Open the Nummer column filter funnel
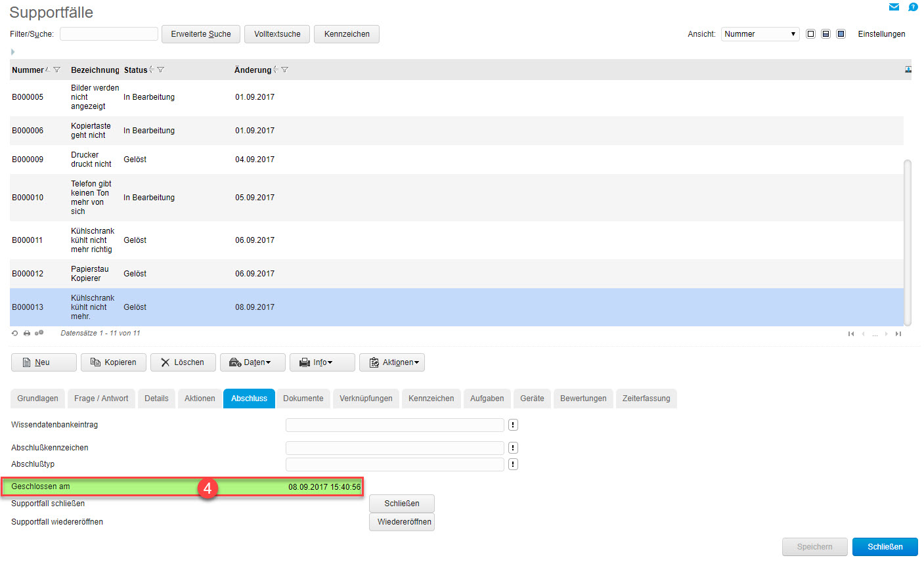This screenshot has height=562, width=924. pos(56,70)
